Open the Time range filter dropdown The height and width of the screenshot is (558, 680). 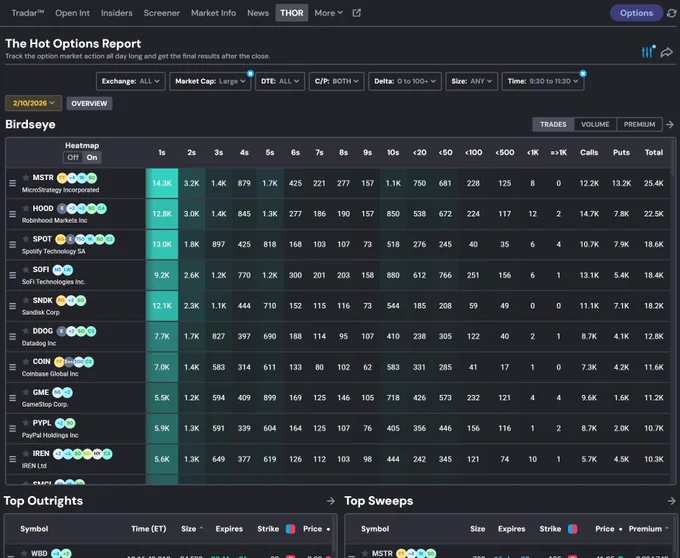543,81
